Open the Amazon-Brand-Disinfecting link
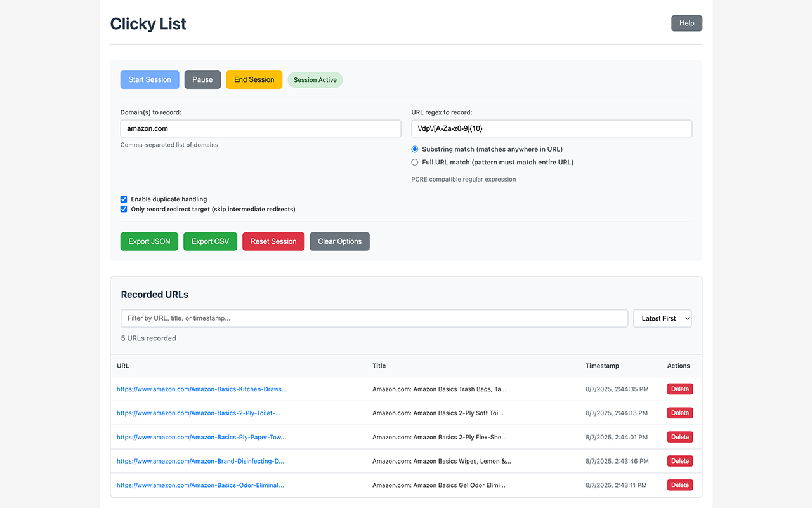Screen dimensions: 812x508 tap(200, 462)
